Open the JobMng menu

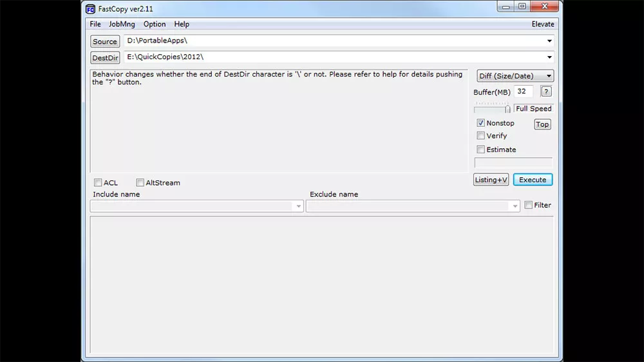point(122,24)
